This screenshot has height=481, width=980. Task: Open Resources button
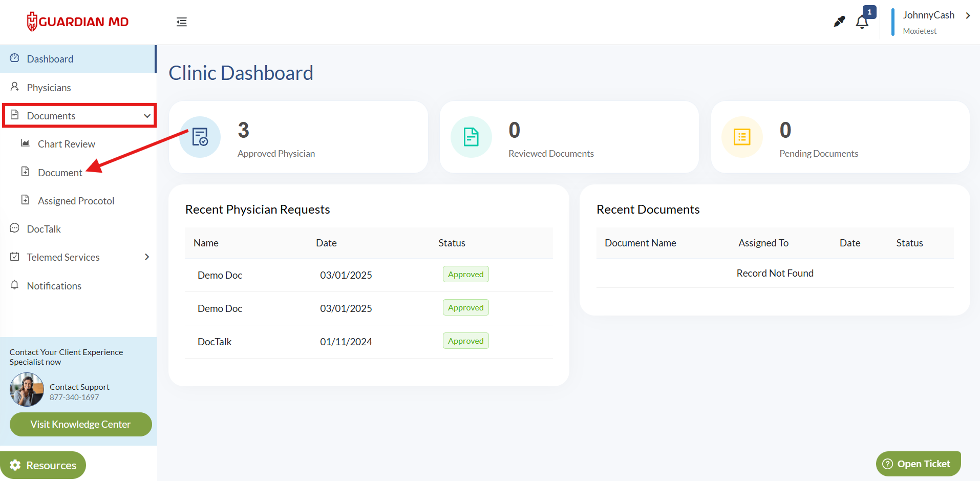(43, 465)
